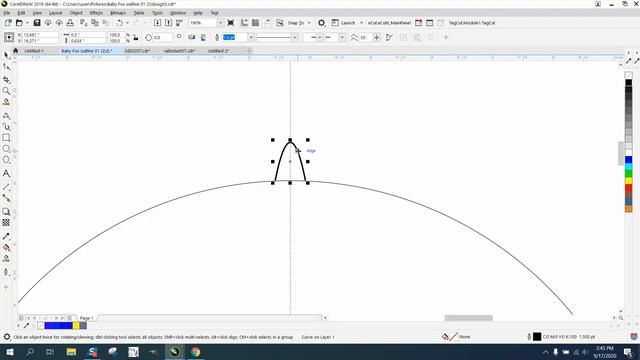Image resolution: width=640 pixels, height=360 pixels.
Task: Select the Pick tool in the toolbox
Action: (6, 55)
